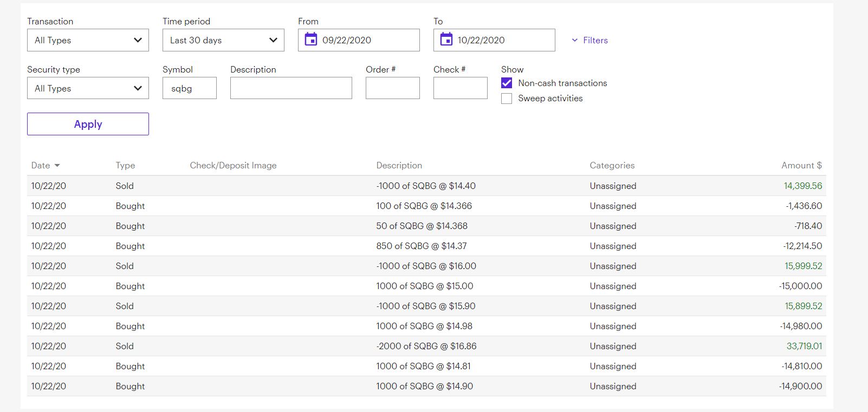This screenshot has width=868, height=412.
Task: Expand the Time period dropdown
Action: [x=223, y=40]
